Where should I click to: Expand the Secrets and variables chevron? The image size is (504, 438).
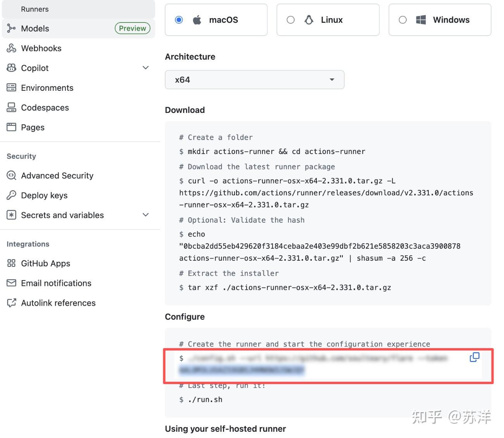146,215
